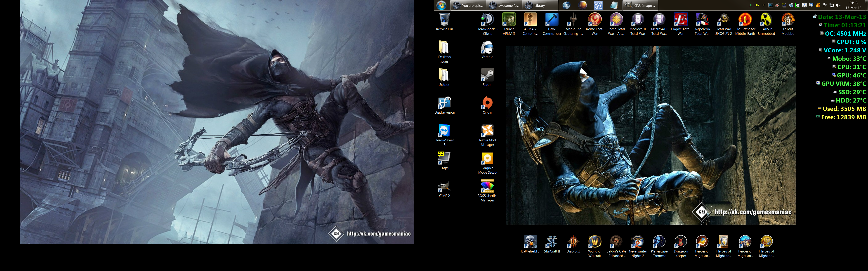
Task: Open BOSS Userlist Manager
Action: pyautogui.click(x=487, y=191)
